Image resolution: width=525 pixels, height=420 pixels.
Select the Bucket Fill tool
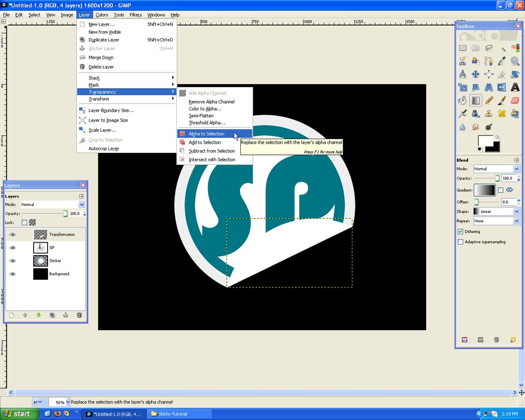463,100
